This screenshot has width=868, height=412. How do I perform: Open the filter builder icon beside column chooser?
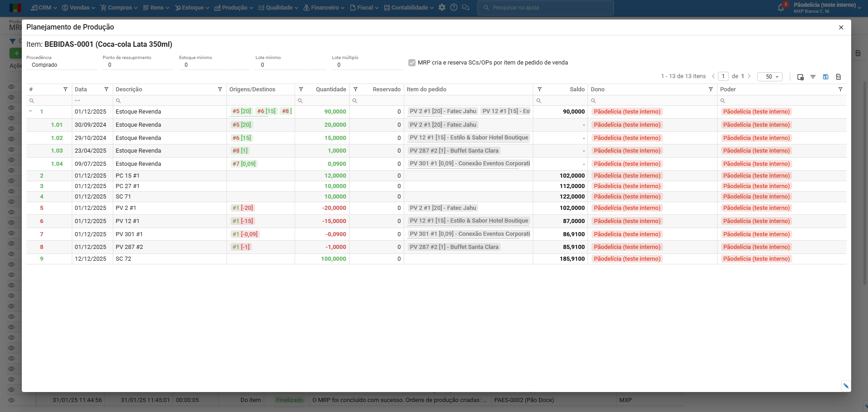click(x=813, y=77)
